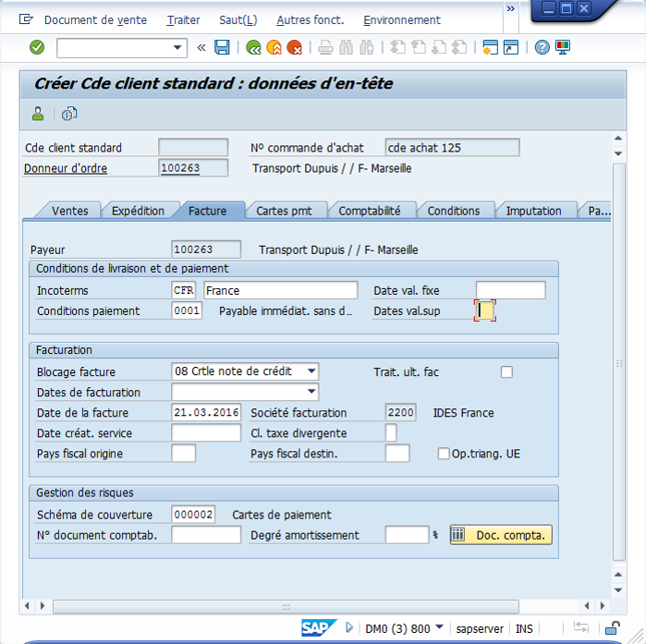Open Help via the question mark icon
This screenshot has height=644, width=646.
[x=542, y=47]
